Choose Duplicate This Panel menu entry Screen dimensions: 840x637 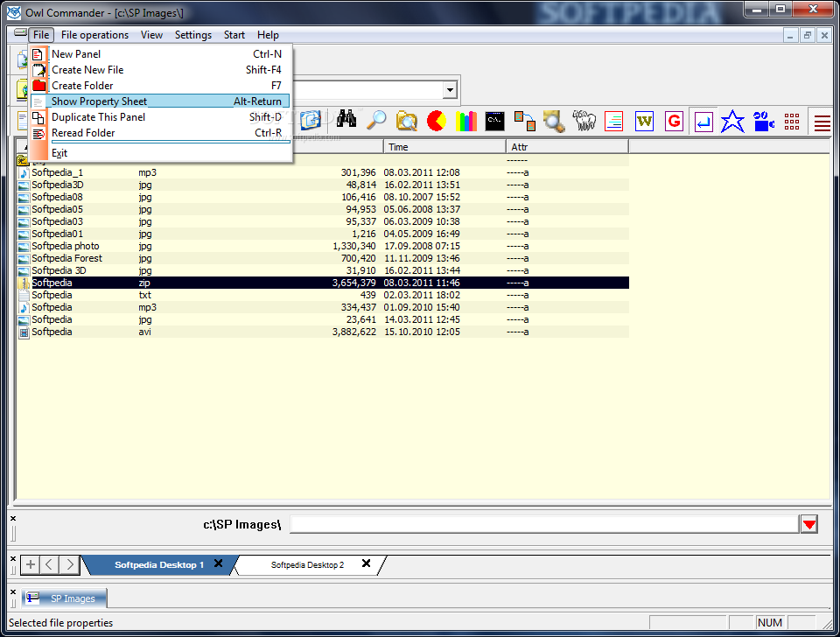tap(161, 116)
